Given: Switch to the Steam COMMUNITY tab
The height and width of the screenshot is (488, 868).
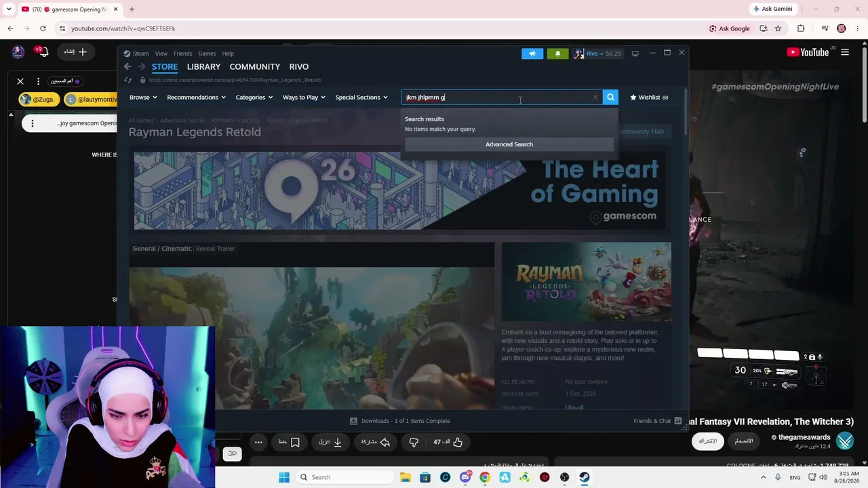Looking at the screenshot, I should pos(255,66).
